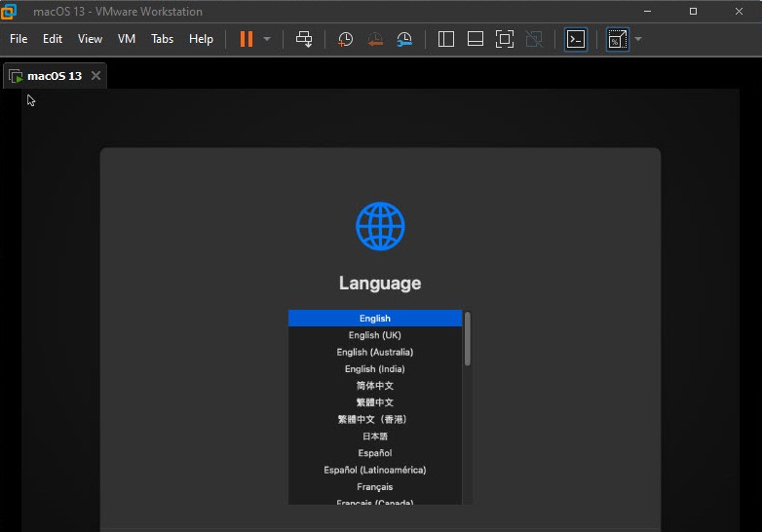Screen dimensions: 762x532
Task: Click the blue globe icon
Action: pyautogui.click(x=380, y=227)
